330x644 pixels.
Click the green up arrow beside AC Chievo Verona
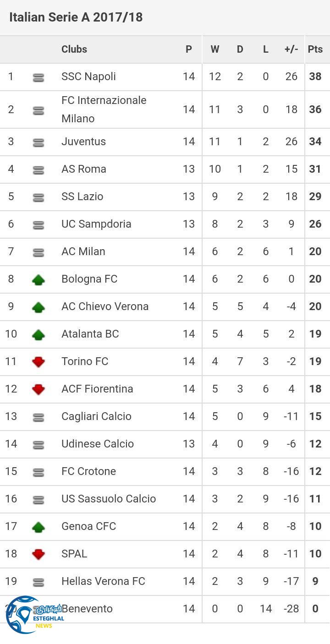point(38,307)
